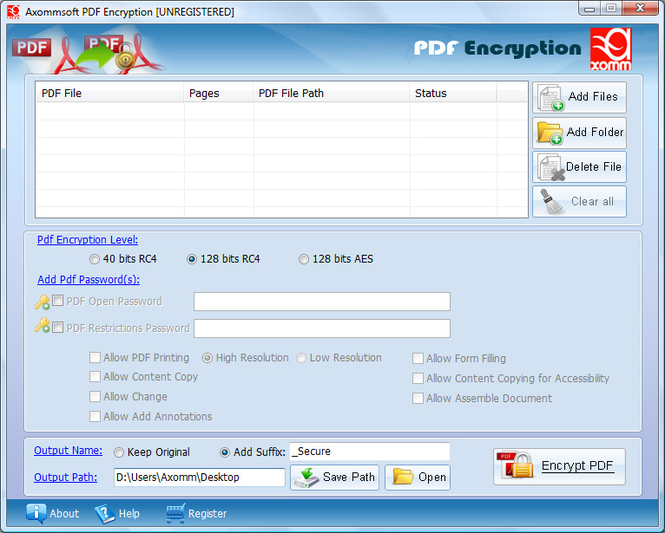Click the Register shopping cart icon
665x533 pixels.
pyautogui.click(x=176, y=513)
